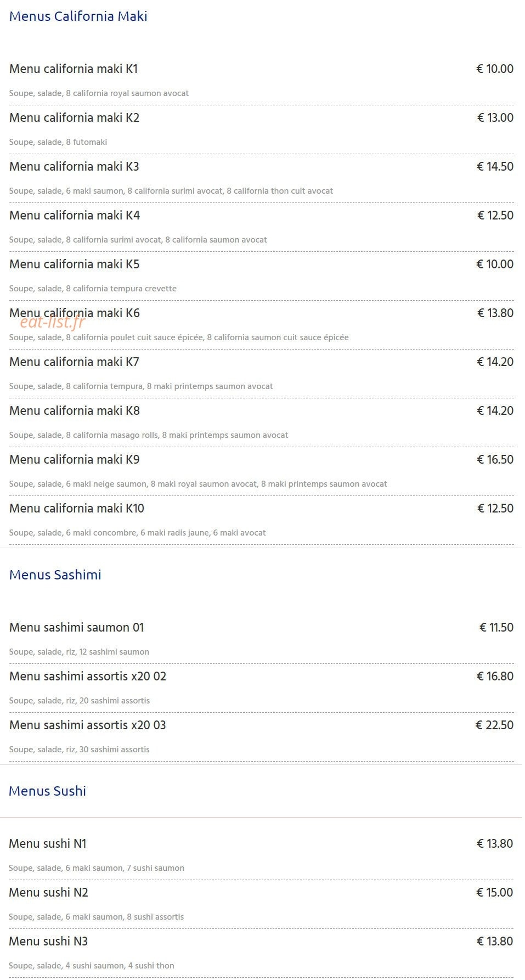
Task: Select Menu california maki K1
Action: [x=74, y=69]
